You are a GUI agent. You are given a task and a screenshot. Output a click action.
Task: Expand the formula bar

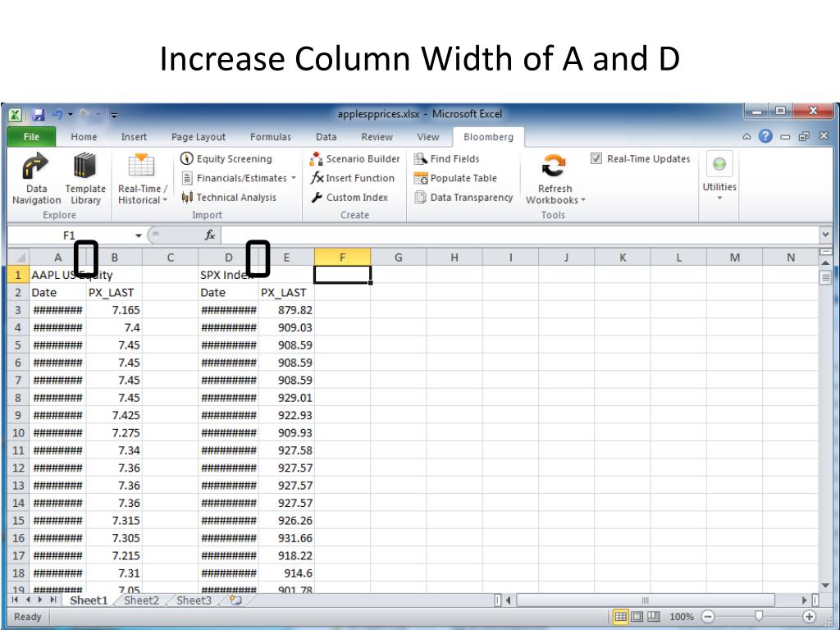[825, 235]
